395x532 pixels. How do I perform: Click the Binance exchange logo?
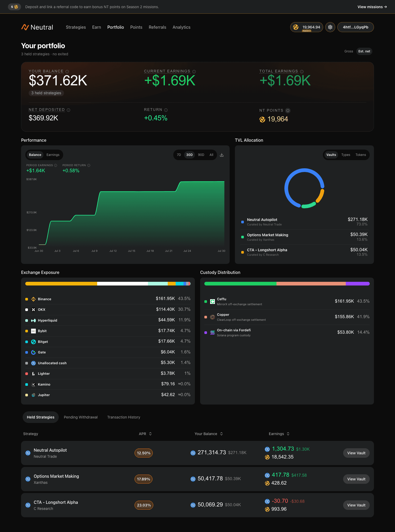pos(33,299)
